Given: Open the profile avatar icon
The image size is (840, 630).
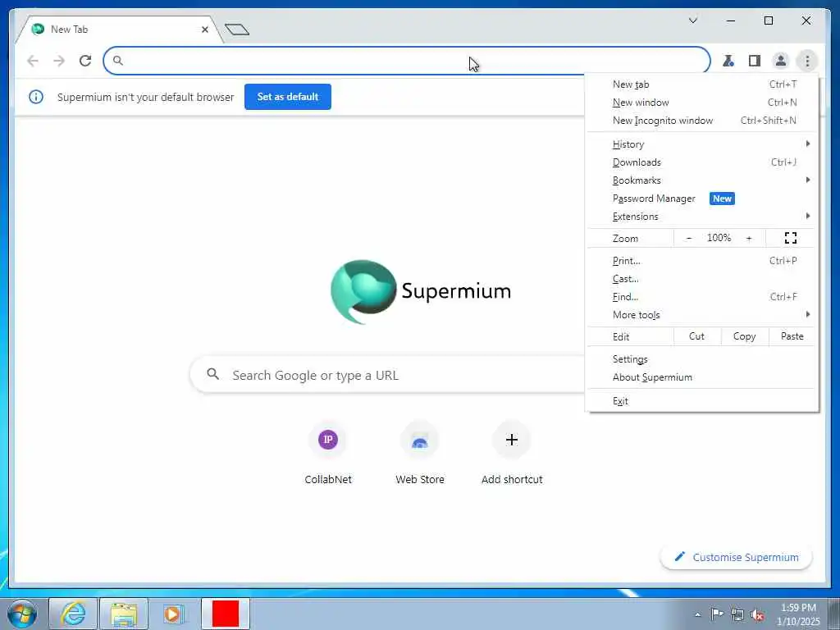Looking at the screenshot, I should pyautogui.click(x=781, y=61).
